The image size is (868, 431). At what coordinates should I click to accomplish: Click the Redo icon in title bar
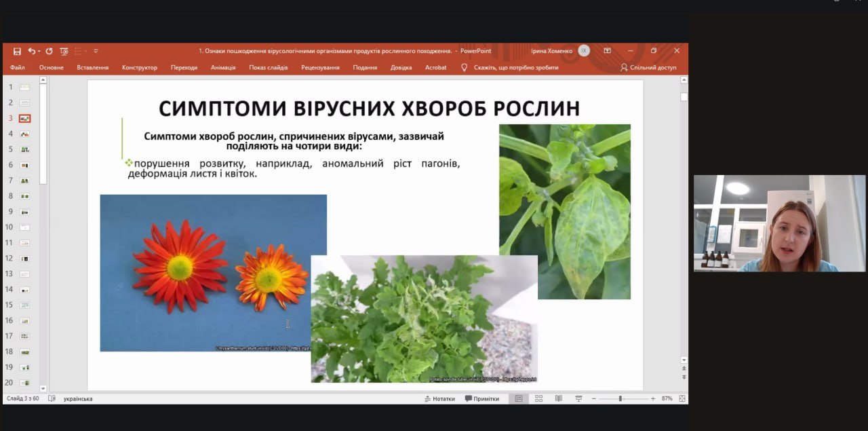49,51
